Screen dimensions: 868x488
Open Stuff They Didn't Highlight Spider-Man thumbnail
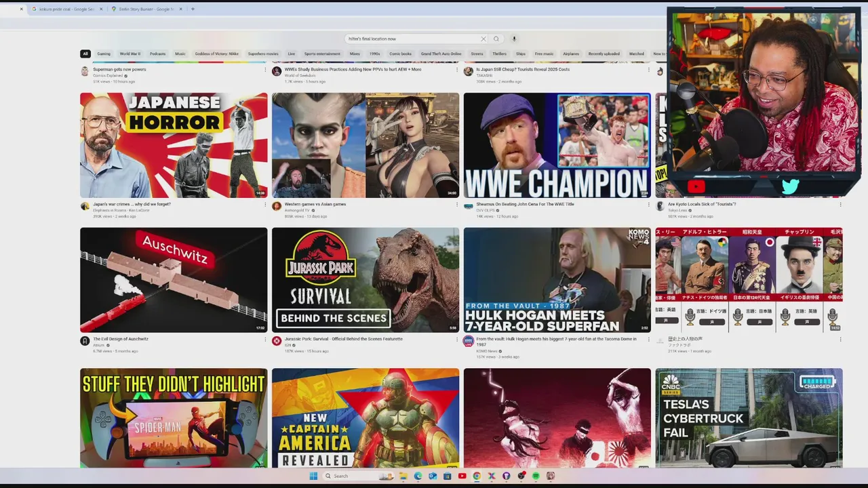tap(174, 418)
